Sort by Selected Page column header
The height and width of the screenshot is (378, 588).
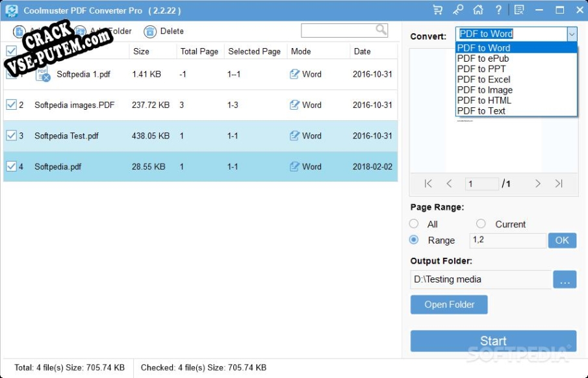(254, 51)
